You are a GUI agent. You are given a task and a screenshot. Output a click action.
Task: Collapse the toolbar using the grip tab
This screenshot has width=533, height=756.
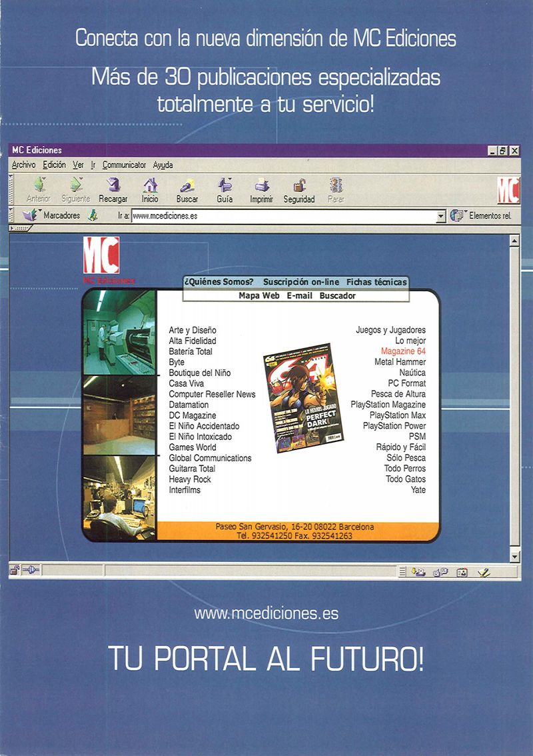21,228
